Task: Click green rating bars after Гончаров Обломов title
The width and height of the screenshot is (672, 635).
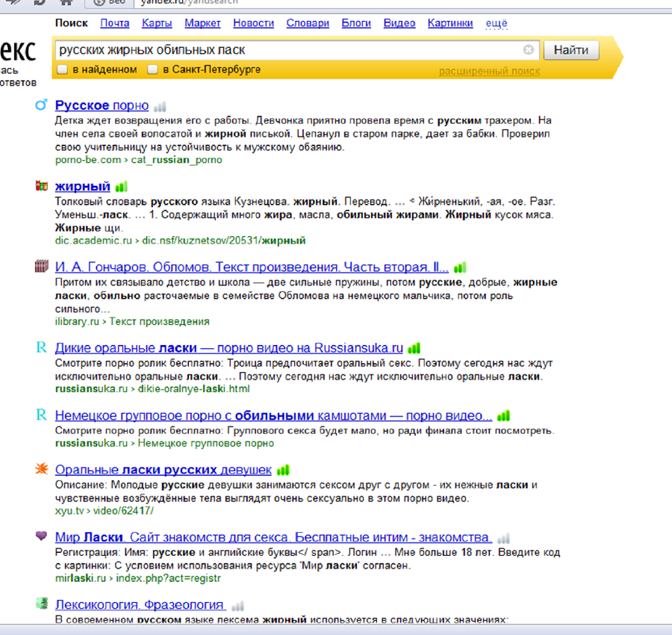Action: [460, 267]
